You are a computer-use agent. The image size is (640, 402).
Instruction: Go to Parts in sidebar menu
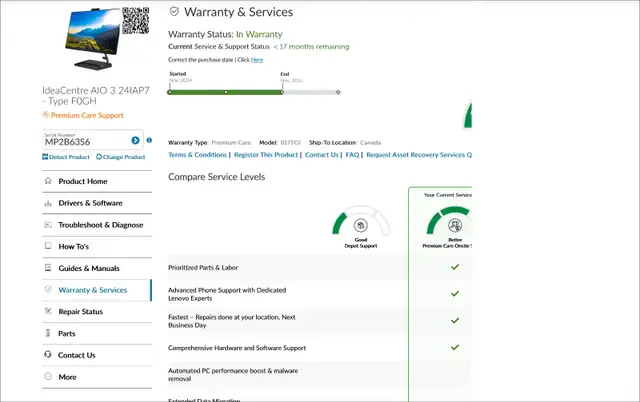point(97,333)
